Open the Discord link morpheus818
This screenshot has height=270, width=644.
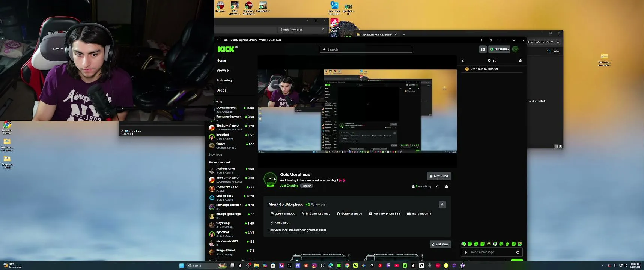(419, 214)
